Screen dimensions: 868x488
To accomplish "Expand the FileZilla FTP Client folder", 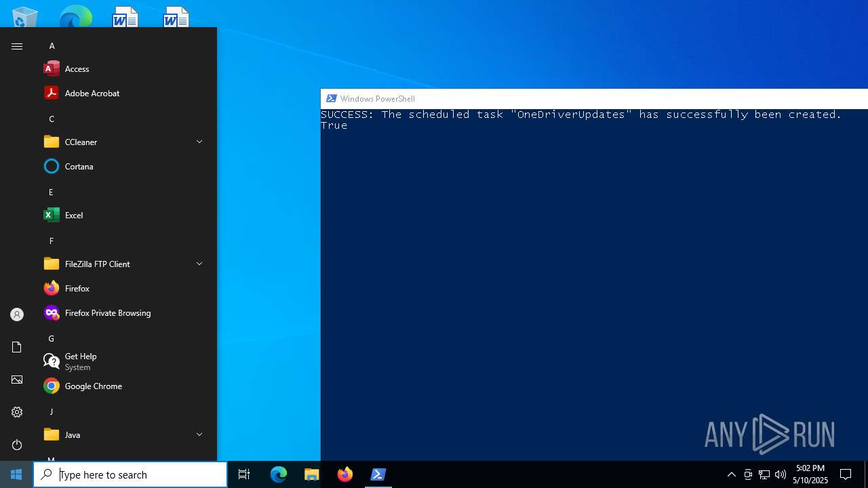I will click(125, 264).
